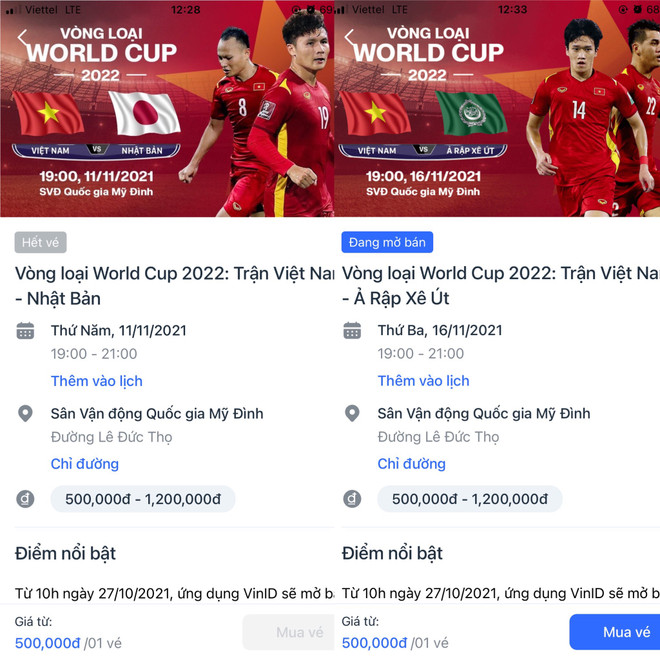Click the blue Mua vé button
This screenshot has height=660, width=660.
coord(615,632)
